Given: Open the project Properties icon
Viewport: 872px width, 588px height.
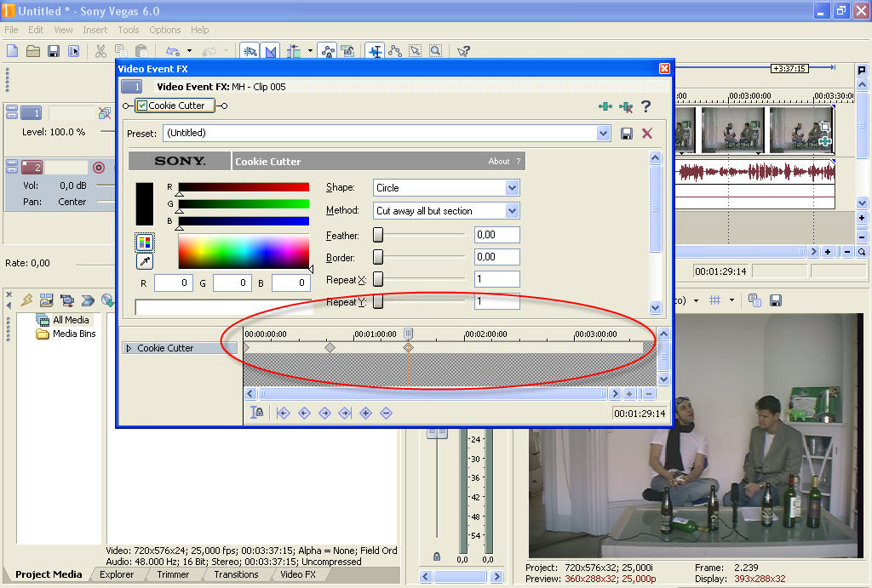Looking at the screenshot, I should click(73, 51).
